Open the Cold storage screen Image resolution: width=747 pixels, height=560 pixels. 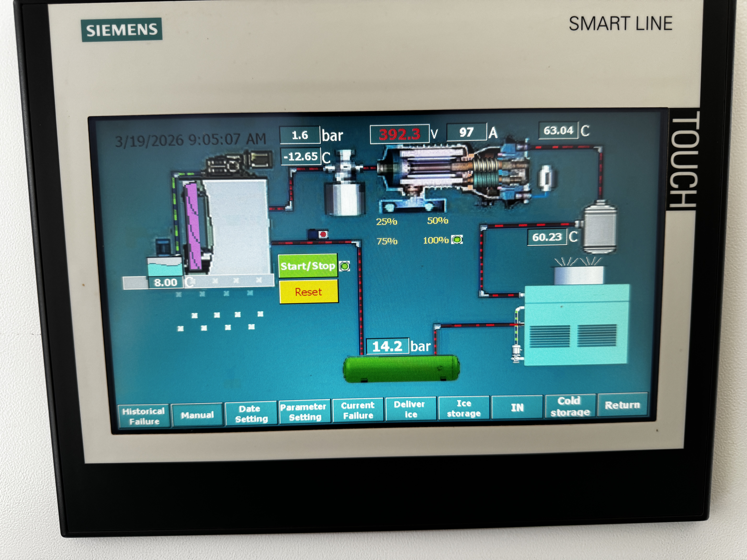coord(570,406)
